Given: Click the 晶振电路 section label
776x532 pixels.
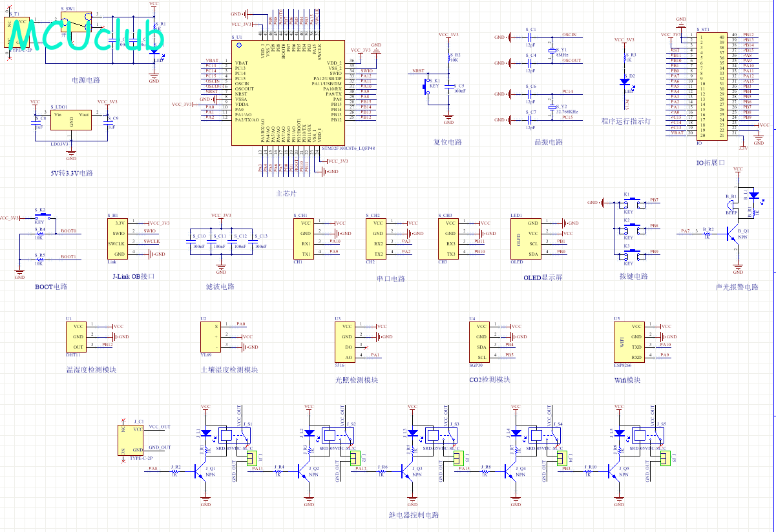Looking at the screenshot, I should tap(548, 142).
